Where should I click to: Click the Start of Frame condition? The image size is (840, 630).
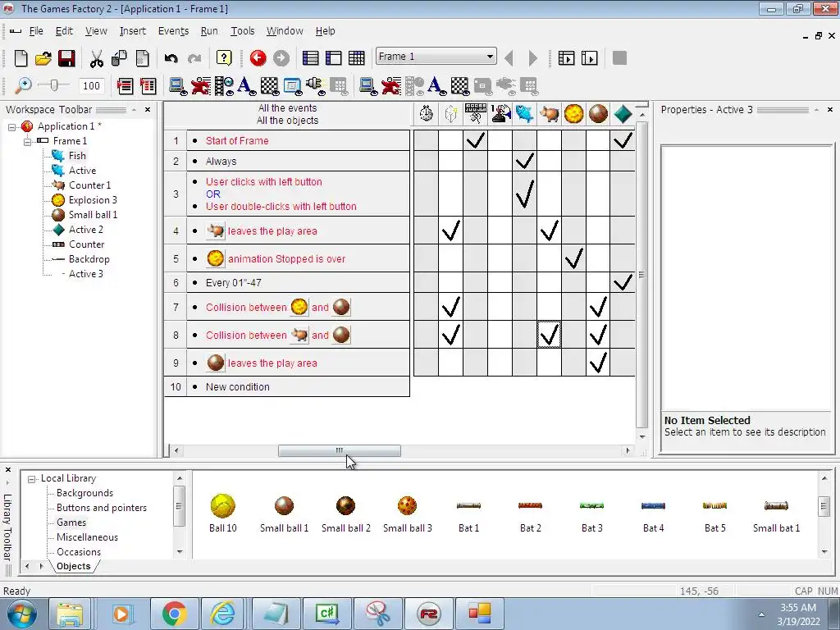237,141
